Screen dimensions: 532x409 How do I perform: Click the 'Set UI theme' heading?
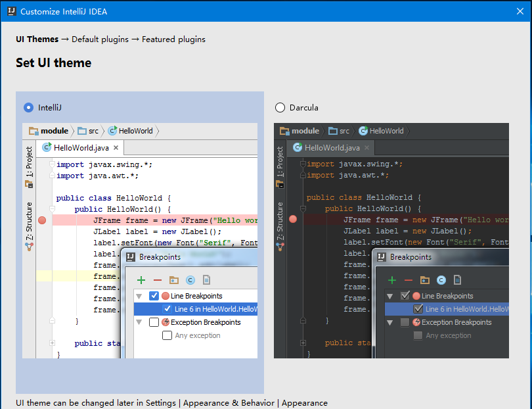(x=54, y=63)
